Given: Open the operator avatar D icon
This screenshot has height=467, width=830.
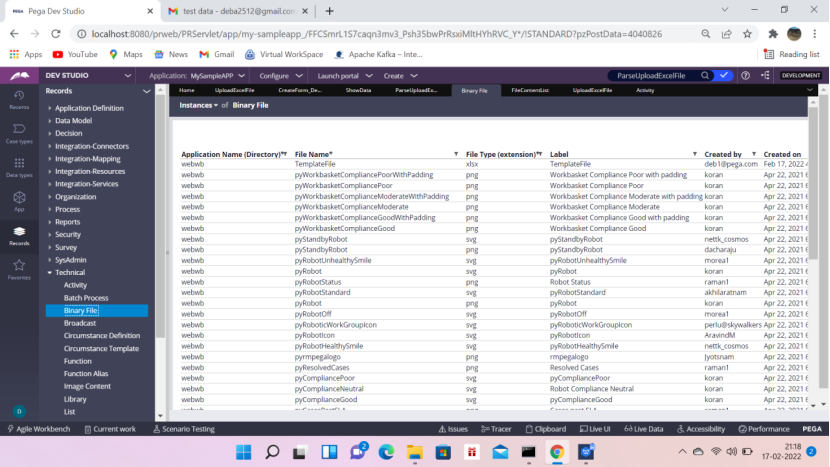Looking at the screenshot, I should (x=19, y=411).
